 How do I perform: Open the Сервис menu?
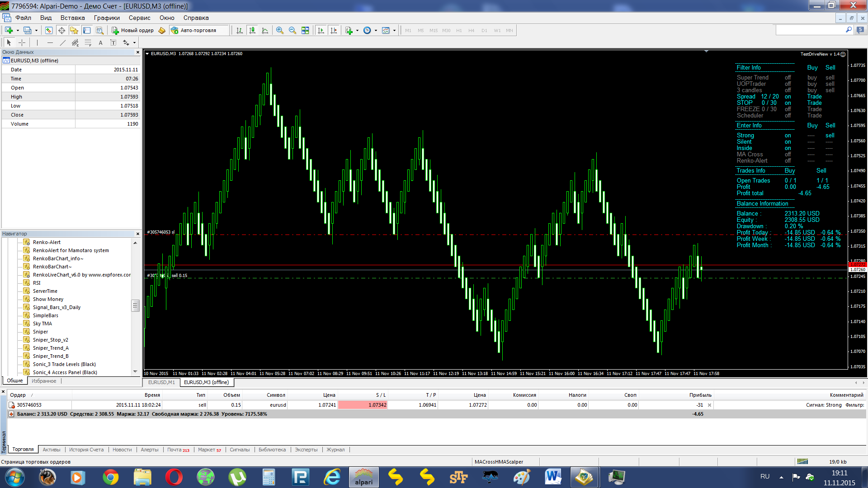tap(139, 18)
